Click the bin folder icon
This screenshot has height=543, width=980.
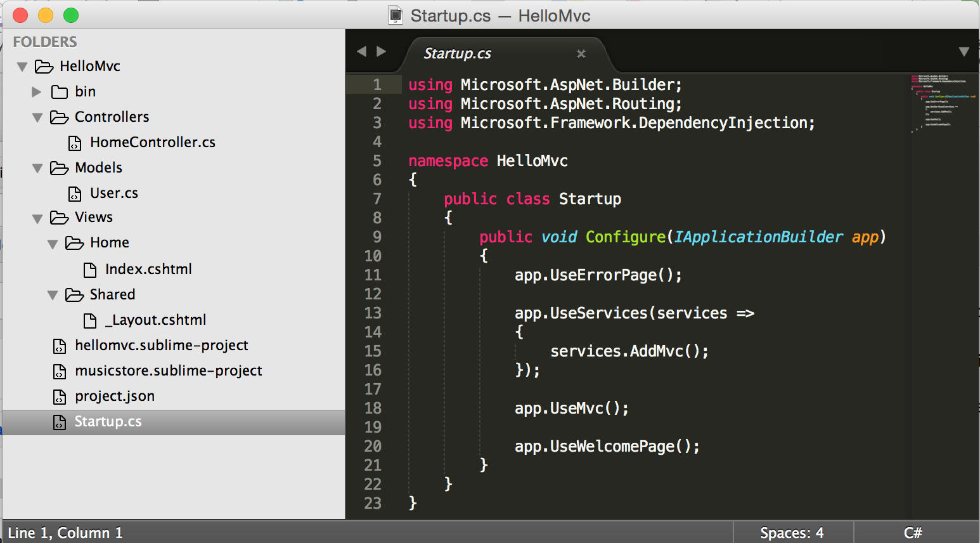pyautogui.click(x=58, y=91)
